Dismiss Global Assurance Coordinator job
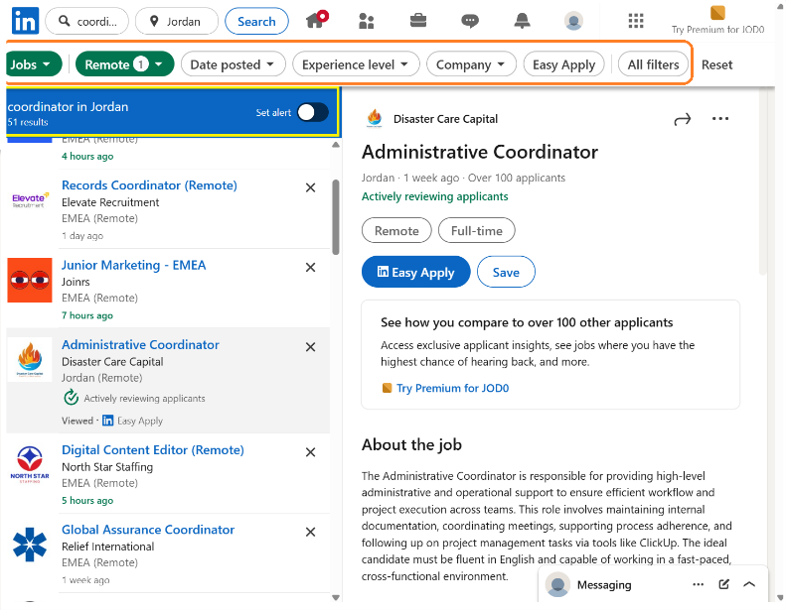This screenshot has width=786, height=610. click(311, 532)
